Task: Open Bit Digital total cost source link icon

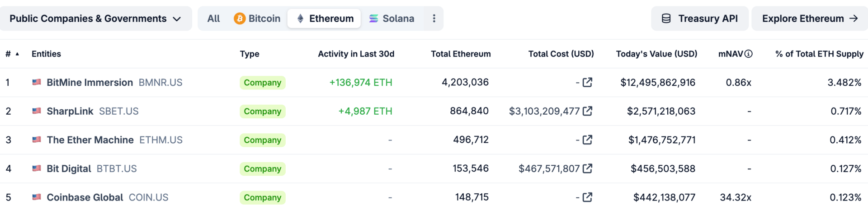Action: tap(587, 168)
